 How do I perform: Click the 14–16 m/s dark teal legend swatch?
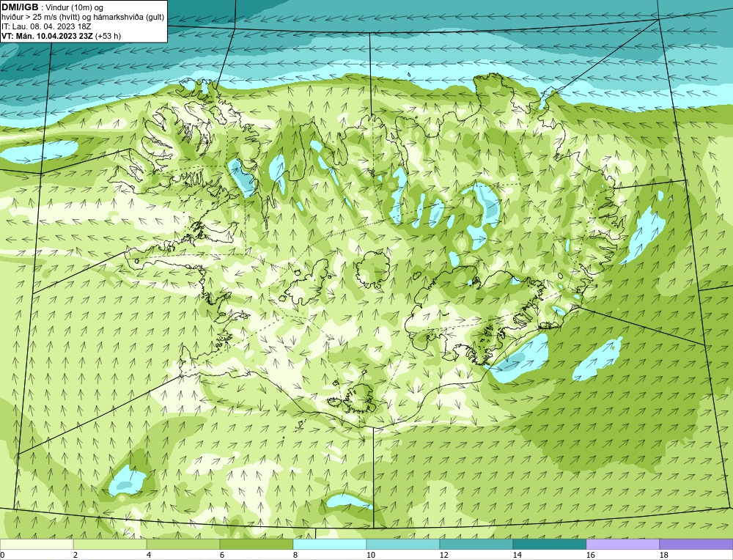550,544
